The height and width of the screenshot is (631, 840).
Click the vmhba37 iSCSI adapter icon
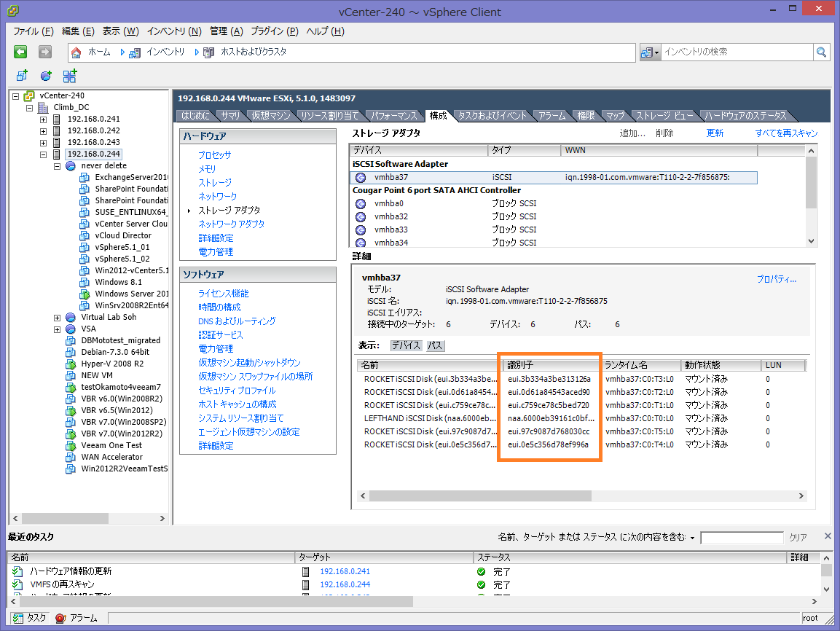pyautogui.click(x=361, y=177)
